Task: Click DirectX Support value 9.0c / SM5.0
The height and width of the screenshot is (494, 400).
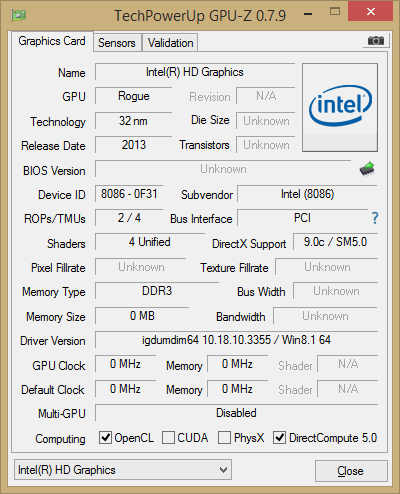Action: click(335, 242)
